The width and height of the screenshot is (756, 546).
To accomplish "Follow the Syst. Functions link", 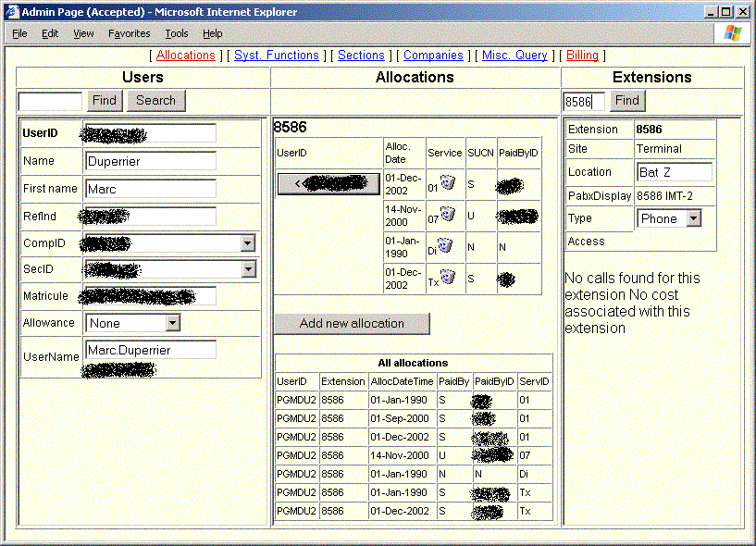I will click(x=276, y=56).
